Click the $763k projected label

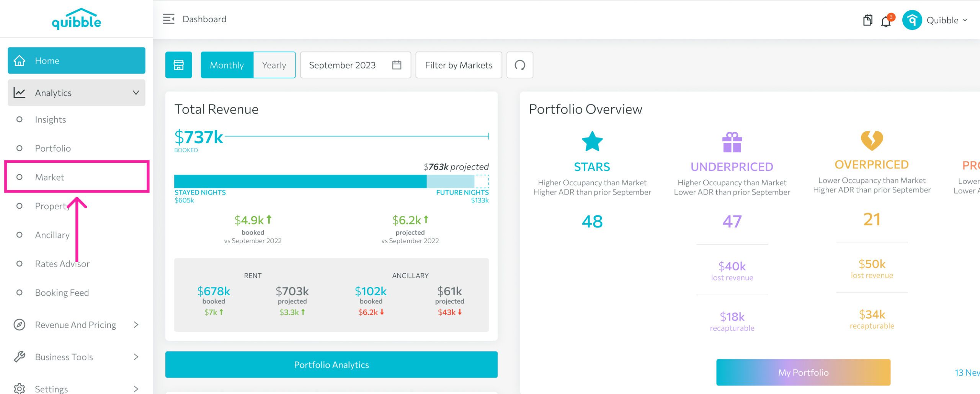tap(456, 167)
